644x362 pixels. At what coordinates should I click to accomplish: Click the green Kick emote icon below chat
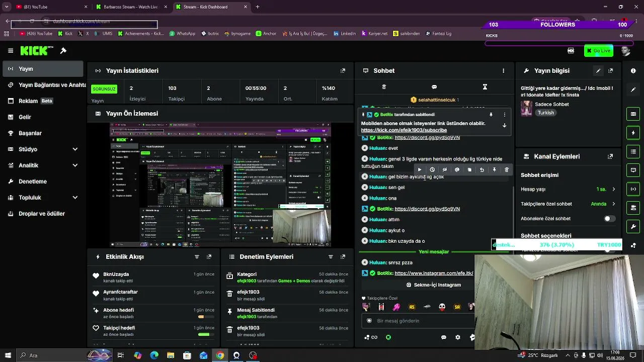pyautogui.click(x=388, y=337)
